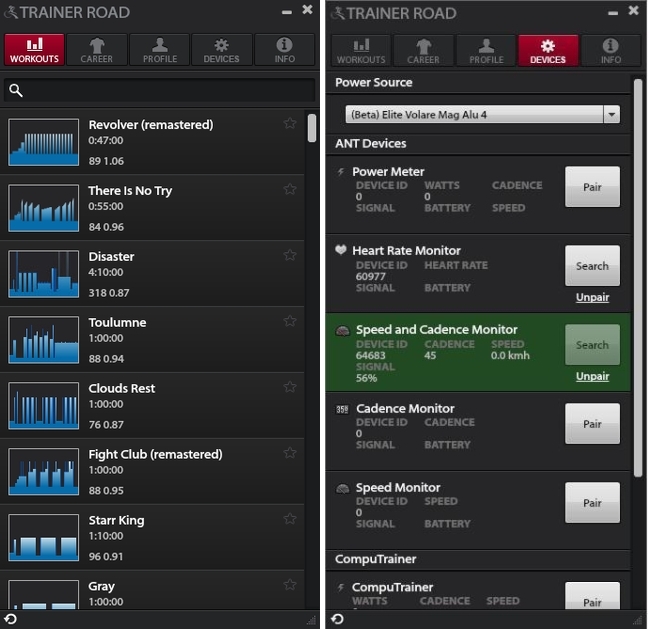
Task: Click the devices panel scrollbar thumb
Action: click(638, 277)
